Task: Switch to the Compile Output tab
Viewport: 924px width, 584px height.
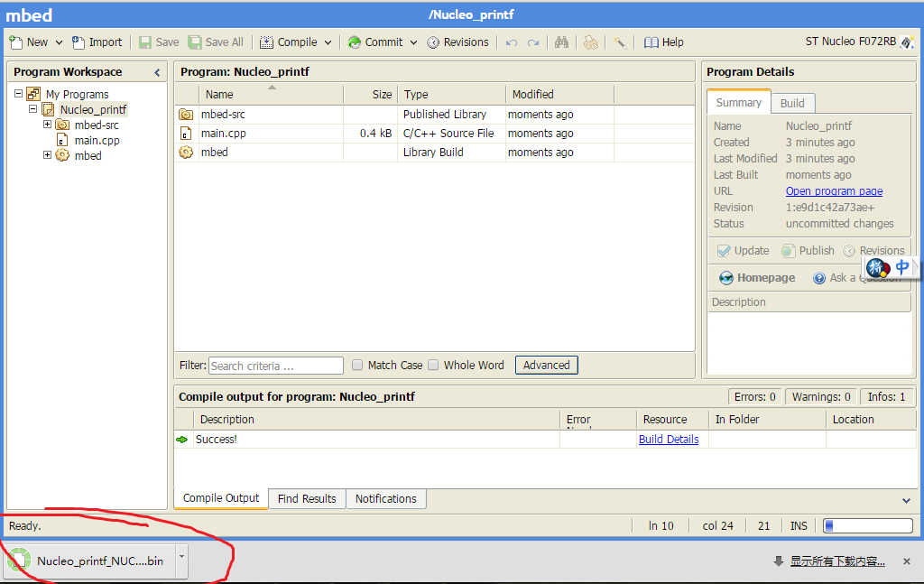Action: [x=221, y=498]
